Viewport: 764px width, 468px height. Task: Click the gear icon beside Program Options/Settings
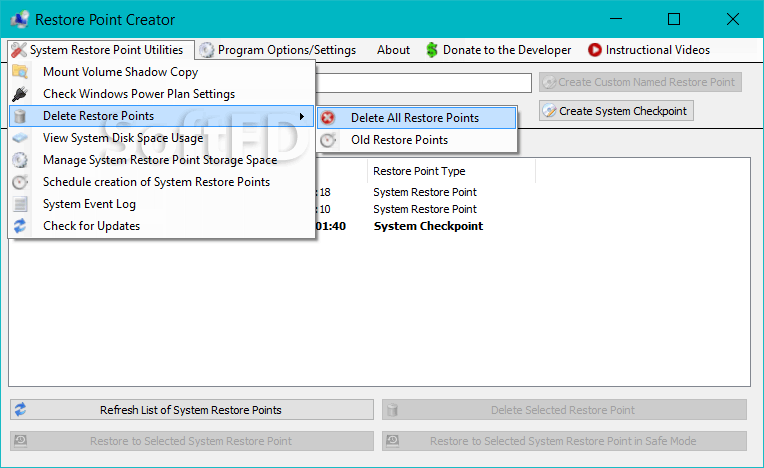(x=207, y=50)
